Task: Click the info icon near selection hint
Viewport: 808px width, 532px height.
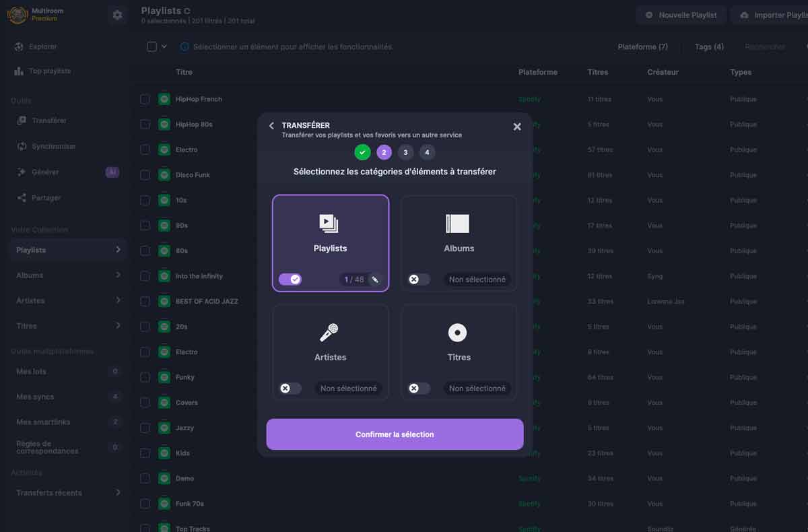Action: pos(184,47)
